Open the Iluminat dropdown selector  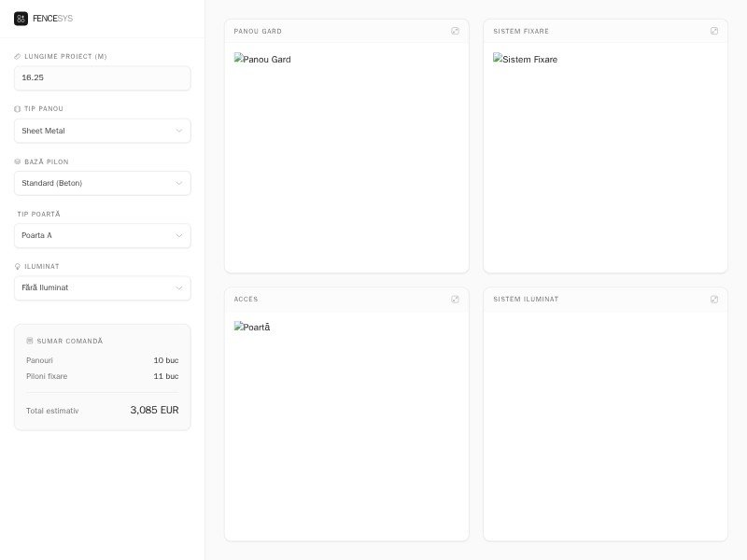(103, 287)
